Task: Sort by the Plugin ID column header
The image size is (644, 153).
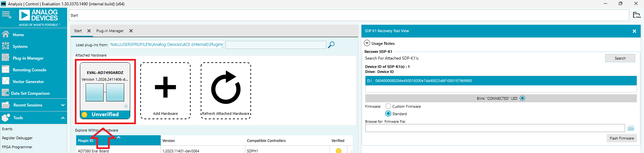Action: (x=118, y=141)
